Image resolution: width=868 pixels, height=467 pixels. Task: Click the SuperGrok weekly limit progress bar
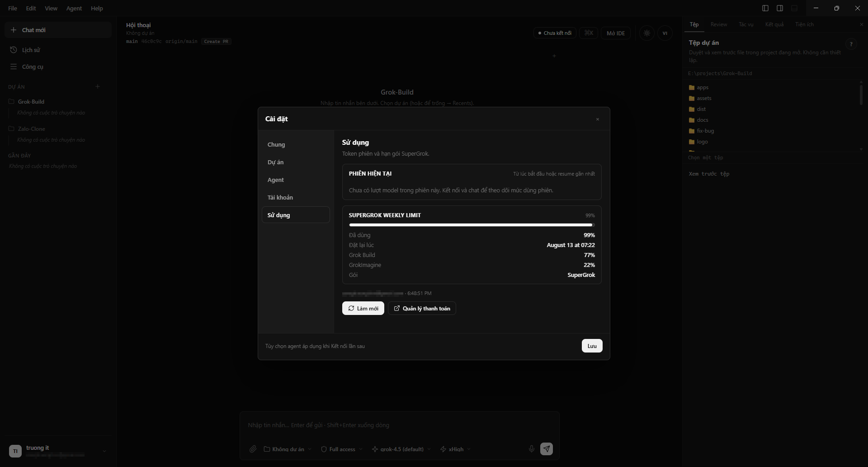(472, 225)
